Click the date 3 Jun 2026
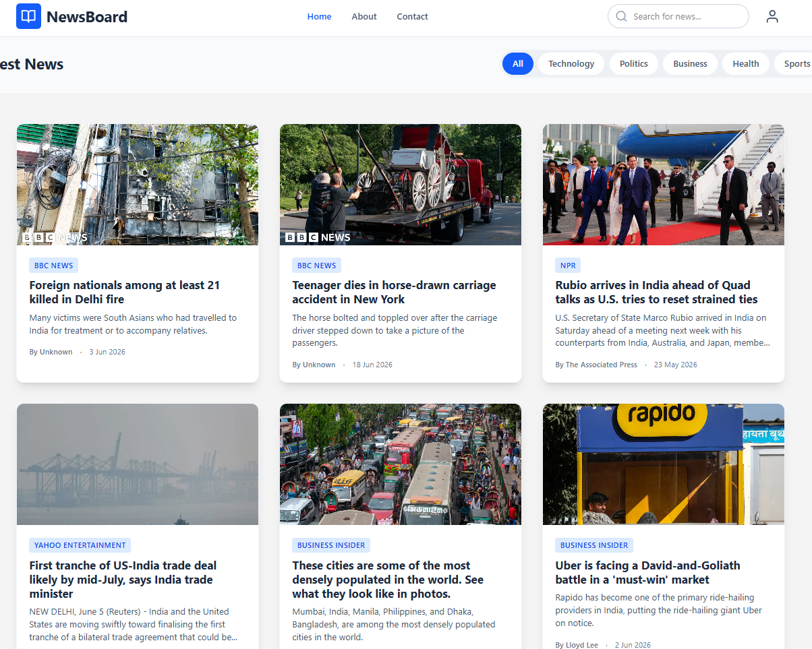 [107, 352]
